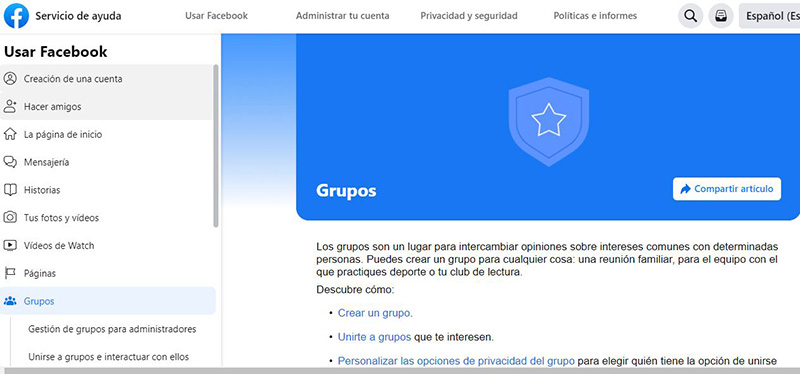
Task: Click the chat bubbles icon beside Mensajería
Action: [10, 162]
